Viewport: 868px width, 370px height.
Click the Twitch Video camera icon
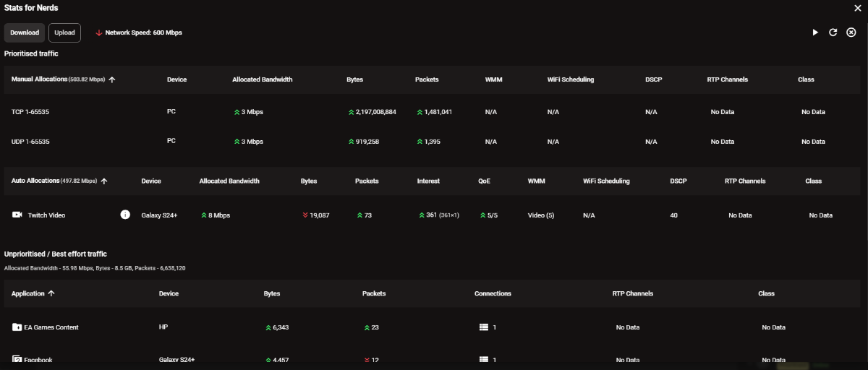17,215
